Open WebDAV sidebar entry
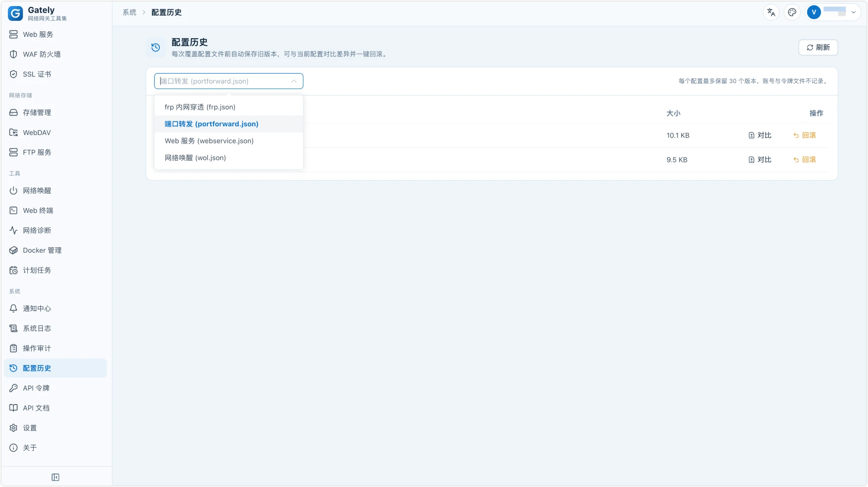The width and height of the screenshot is (868, 487). click(55, 132)
